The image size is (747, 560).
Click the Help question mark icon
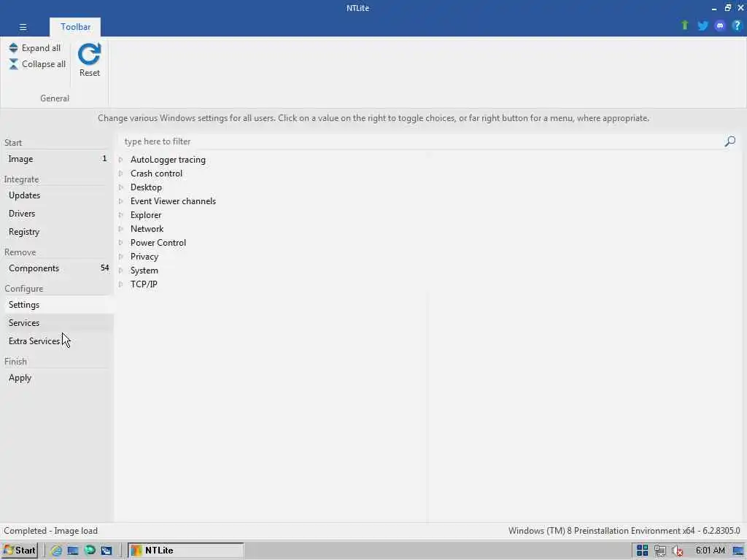click(737, 26)
